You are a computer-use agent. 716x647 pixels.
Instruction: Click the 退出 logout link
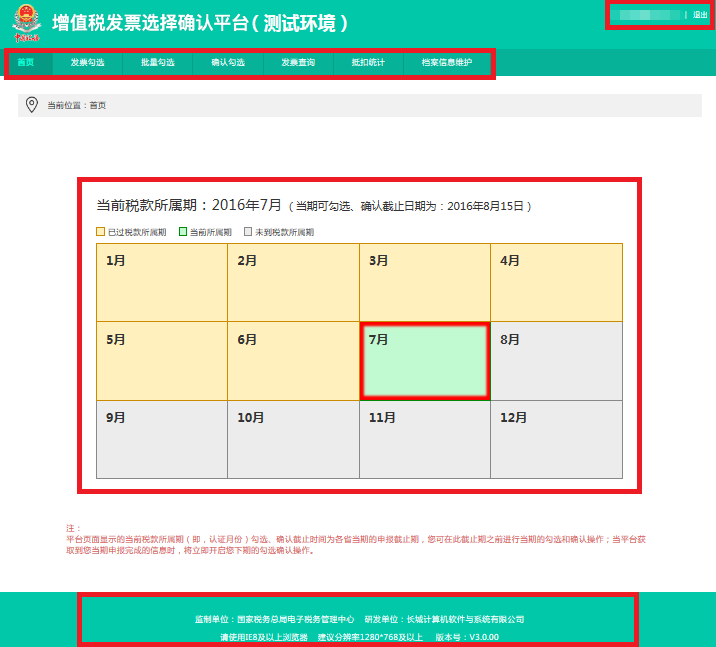700,15
